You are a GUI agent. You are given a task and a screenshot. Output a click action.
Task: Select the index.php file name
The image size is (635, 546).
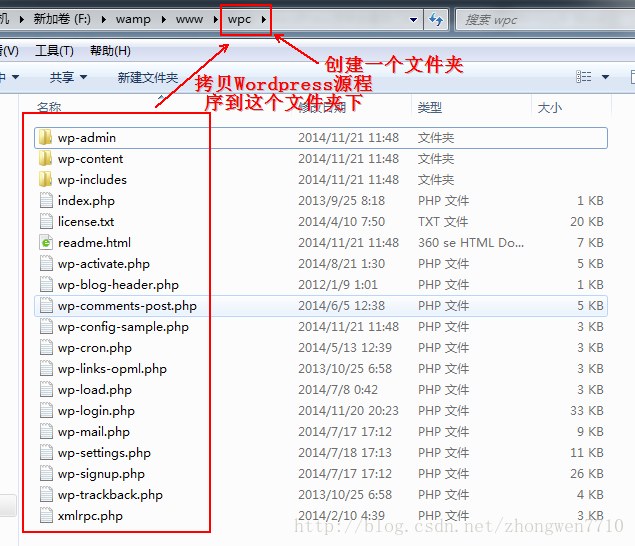click(86, 201)
